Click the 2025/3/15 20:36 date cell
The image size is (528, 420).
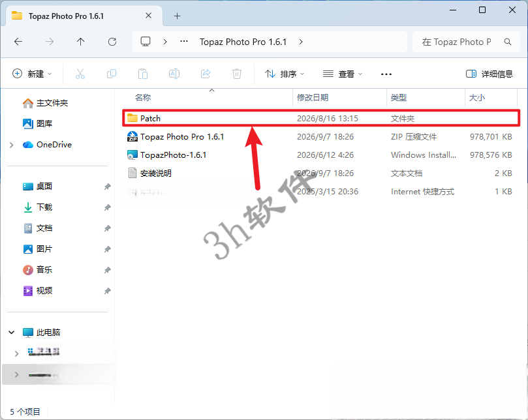(x=328, y=192)
